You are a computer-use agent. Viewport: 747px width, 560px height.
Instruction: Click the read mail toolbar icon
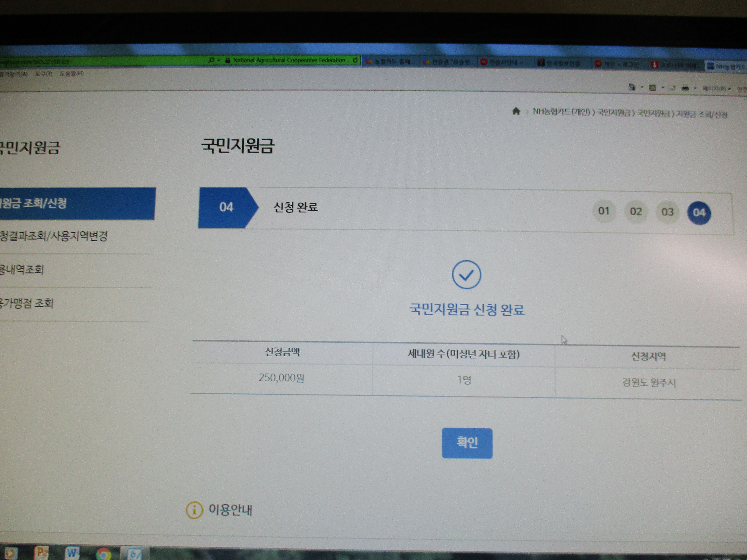click(x=672, y=88)
